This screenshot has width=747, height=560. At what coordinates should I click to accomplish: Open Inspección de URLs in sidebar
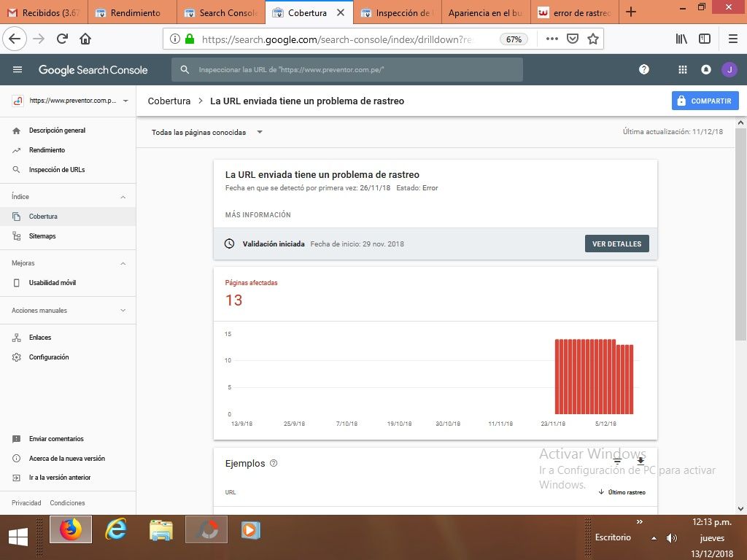pyautogui.click(x=68, y=169)
